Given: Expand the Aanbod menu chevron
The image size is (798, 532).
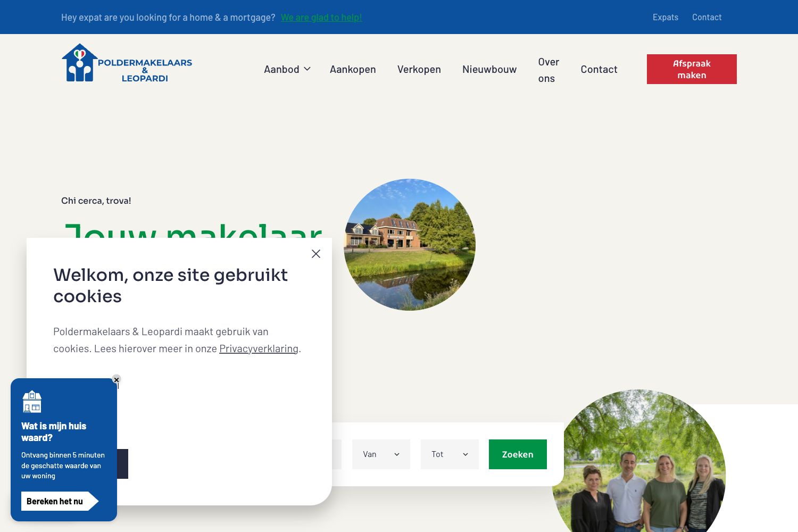Looking at the screenshot, I should coord(307,69).
